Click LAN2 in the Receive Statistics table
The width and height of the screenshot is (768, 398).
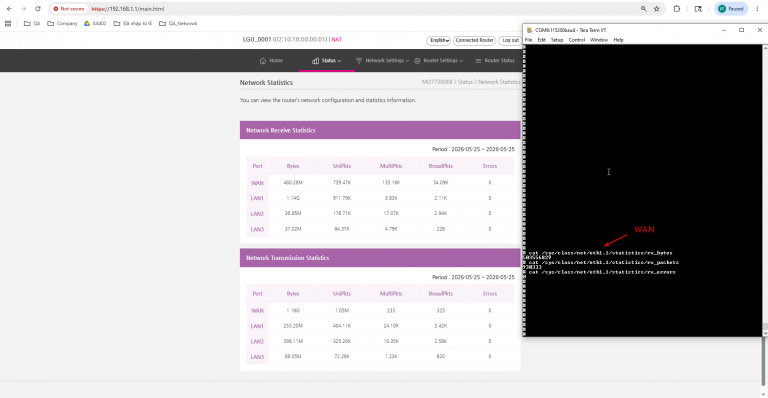point(257,213)
